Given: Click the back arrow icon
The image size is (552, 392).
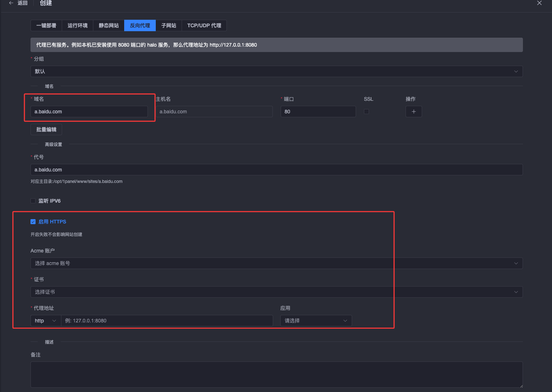Looking at the screenshot, I should pos(11,3).
